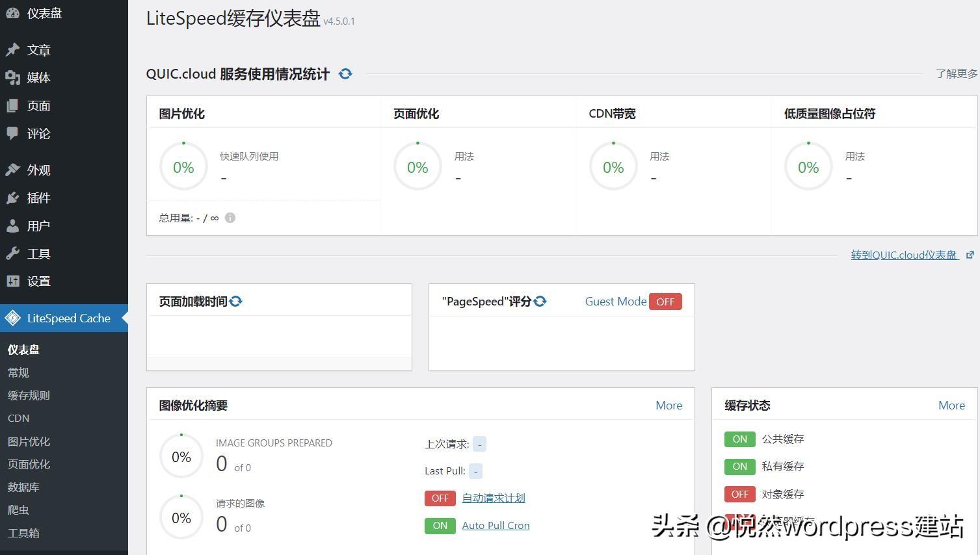Open the 常规 submenu item

click(18, 372)
